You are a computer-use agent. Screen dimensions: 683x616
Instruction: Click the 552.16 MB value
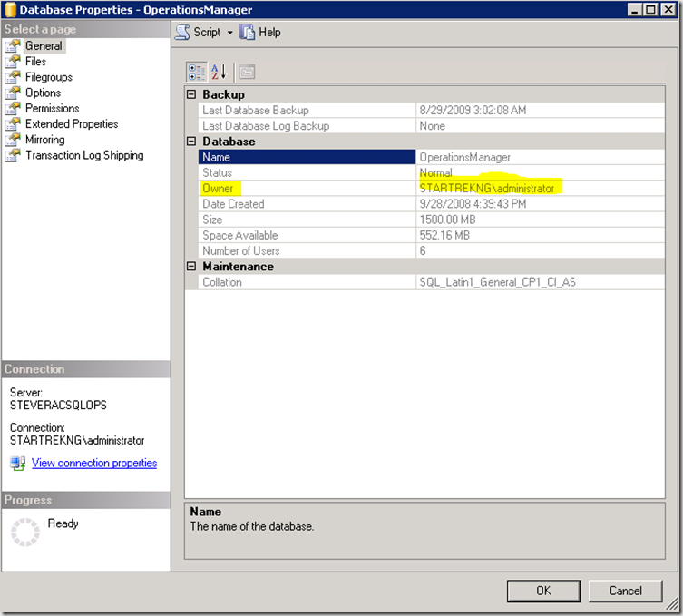coord(444,235)
